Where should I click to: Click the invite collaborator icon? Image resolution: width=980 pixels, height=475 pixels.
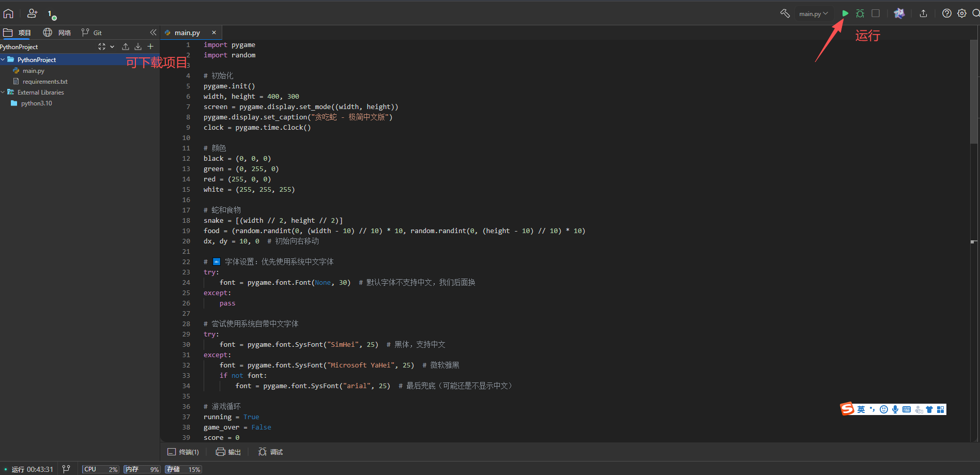32,13
